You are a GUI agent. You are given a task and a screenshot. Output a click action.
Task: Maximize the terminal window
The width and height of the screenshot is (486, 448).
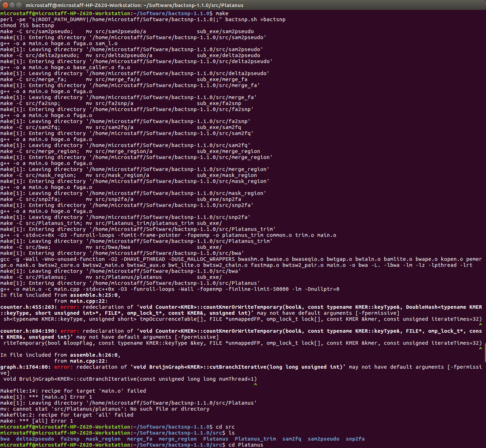pyautogui.click(x=19, y=5)
